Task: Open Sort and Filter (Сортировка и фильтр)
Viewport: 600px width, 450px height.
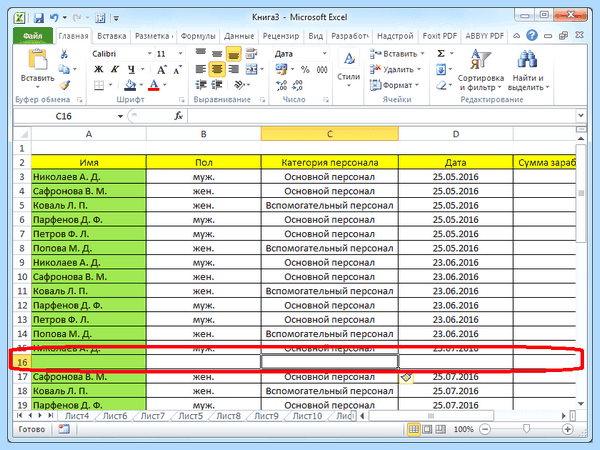Action: click(481, 70)
